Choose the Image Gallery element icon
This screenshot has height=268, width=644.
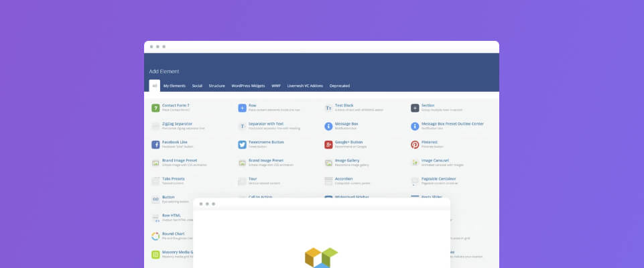point(328,163)
